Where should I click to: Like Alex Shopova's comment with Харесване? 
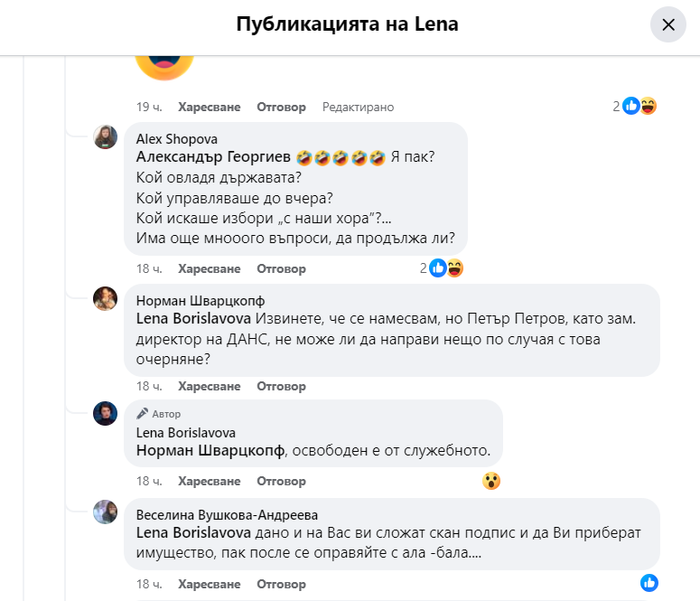210,268
